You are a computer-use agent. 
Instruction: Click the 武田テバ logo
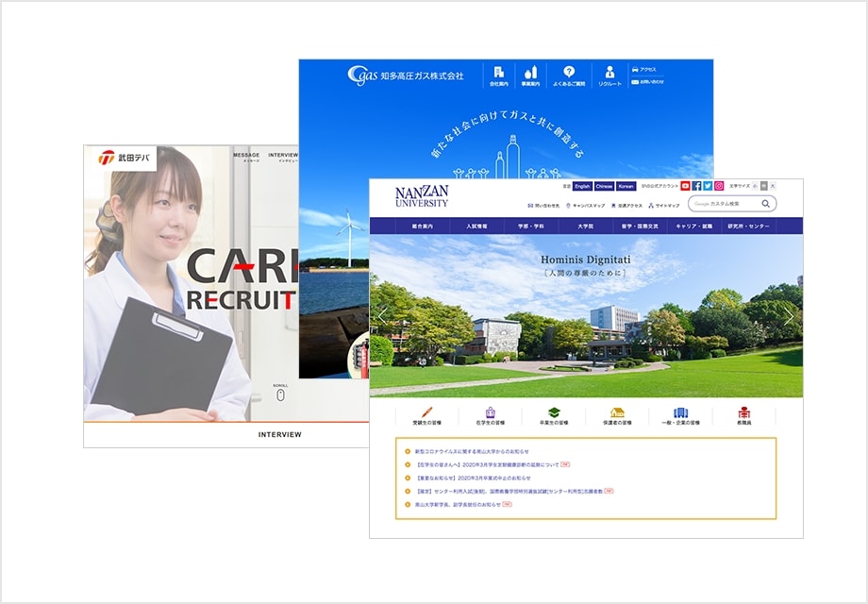click(x=124, y=158)
